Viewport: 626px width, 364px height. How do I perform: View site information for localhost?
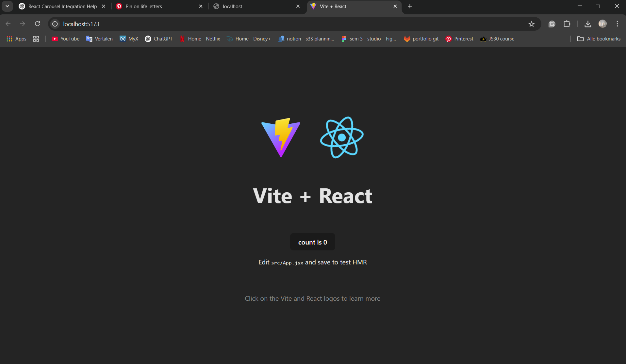pyautogui.click(x=55, y=24)
